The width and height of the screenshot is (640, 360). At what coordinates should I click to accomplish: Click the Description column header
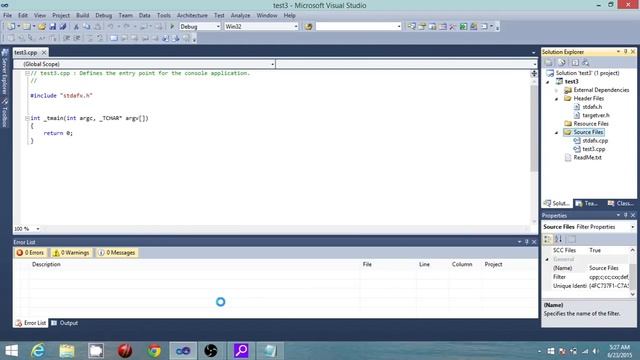click(x=46, y=264)
